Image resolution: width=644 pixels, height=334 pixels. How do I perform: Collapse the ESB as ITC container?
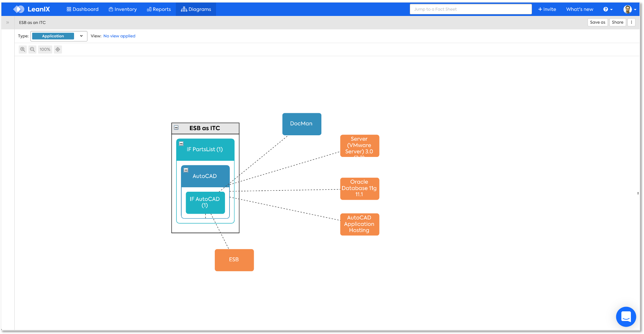[x=176, y=128]
